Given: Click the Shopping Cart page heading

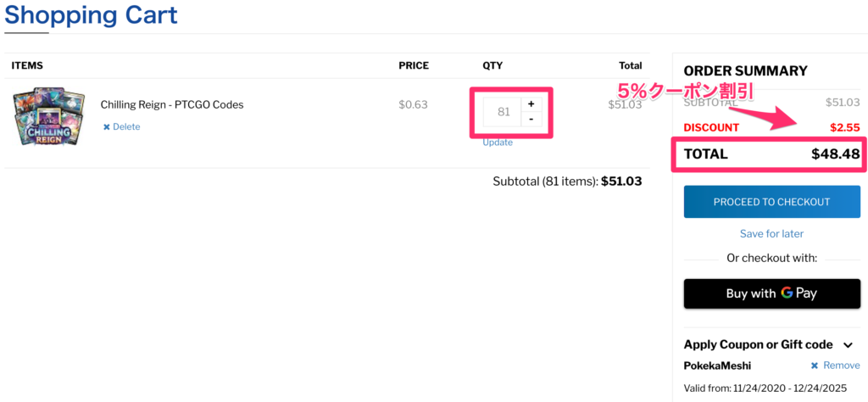Looking at the screenshot, I should tap(91, 15).
